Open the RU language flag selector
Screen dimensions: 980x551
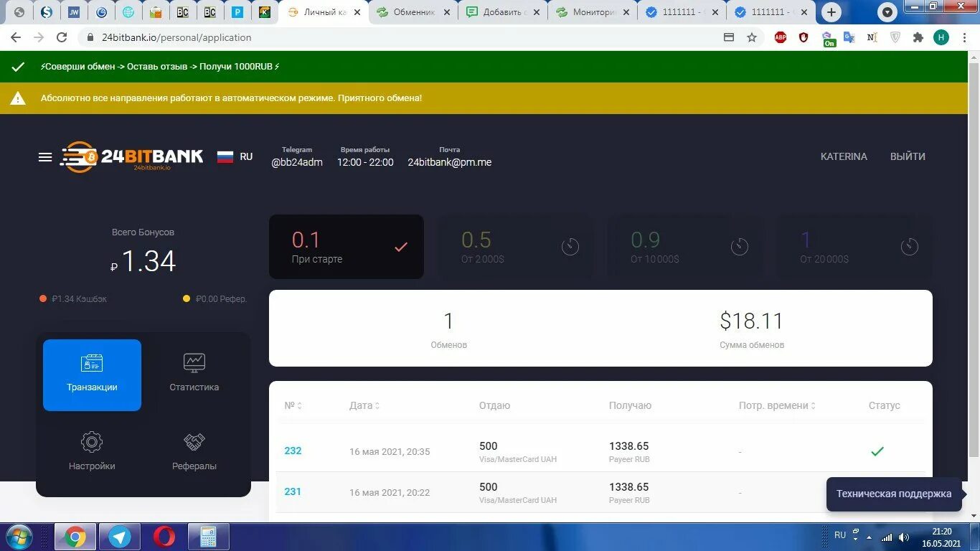click(235, 156)
